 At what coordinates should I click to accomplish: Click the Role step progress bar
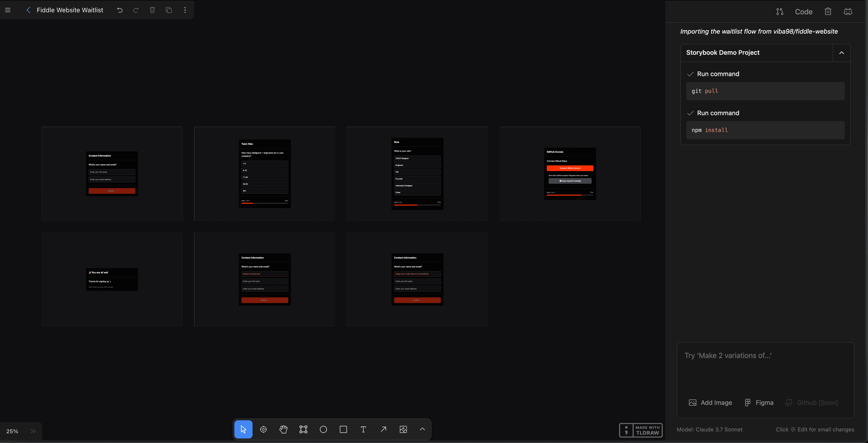pyautogui.click(x=417, y=205)
